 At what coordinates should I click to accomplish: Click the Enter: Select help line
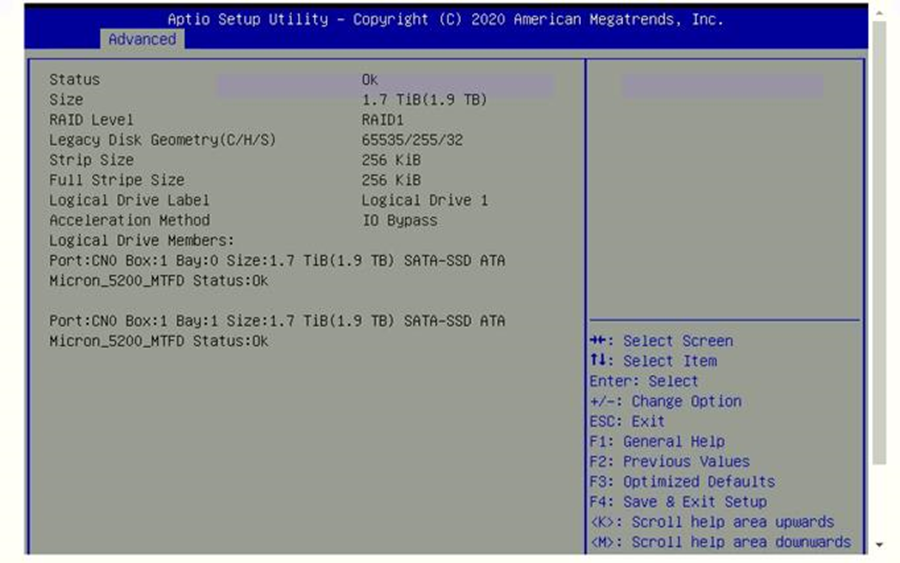[x=644, y=381]
